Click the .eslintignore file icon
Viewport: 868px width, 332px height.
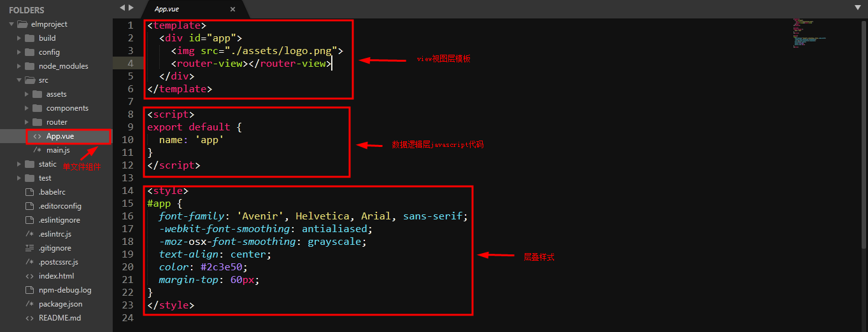[x=29, y=220]
